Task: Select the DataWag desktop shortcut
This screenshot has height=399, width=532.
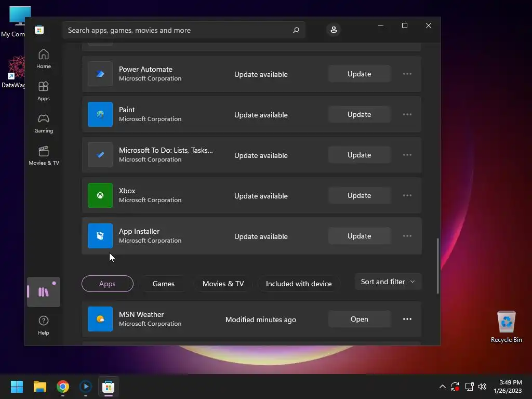Action: tap(13, 72)
